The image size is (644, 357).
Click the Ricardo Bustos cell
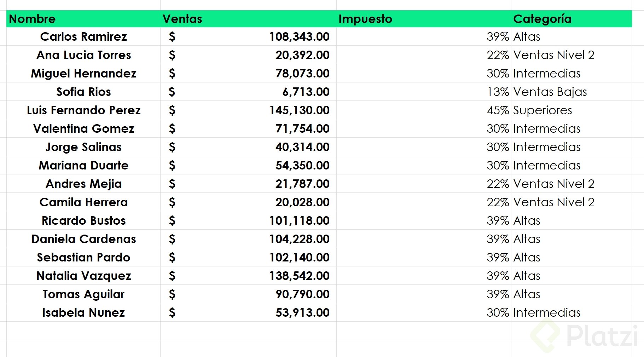83,220
